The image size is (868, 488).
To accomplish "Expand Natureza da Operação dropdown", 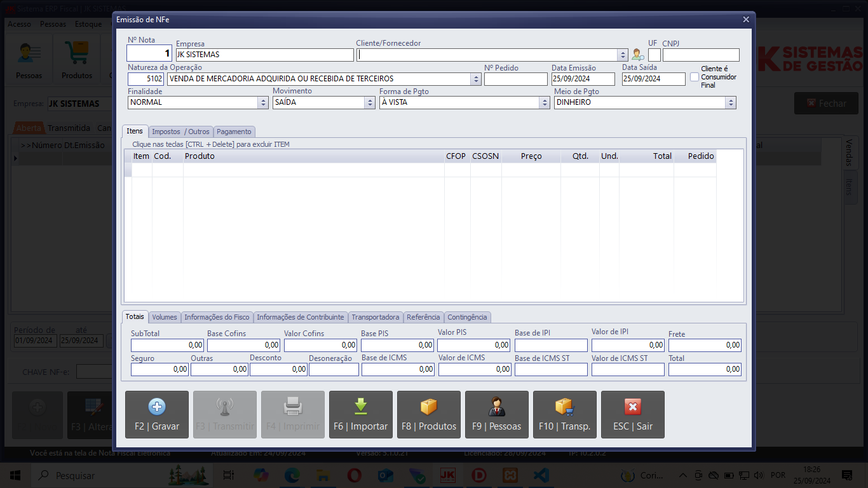I will coord(476,79).
